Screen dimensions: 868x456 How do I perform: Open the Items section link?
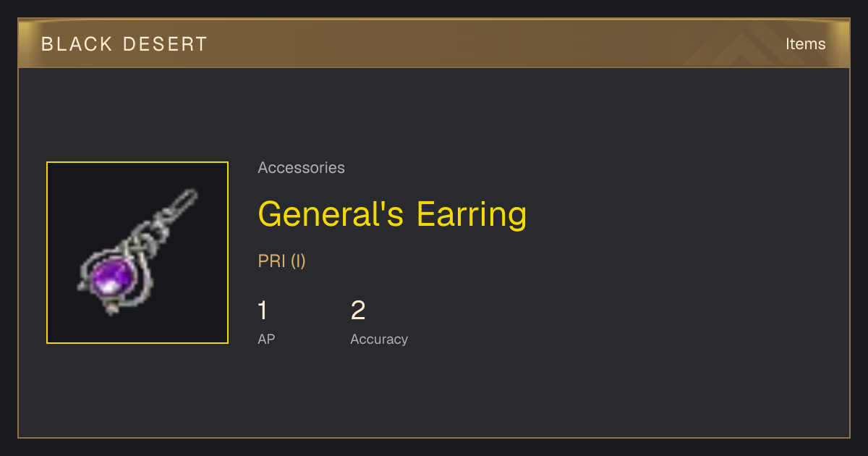click(x=805, y=44)
